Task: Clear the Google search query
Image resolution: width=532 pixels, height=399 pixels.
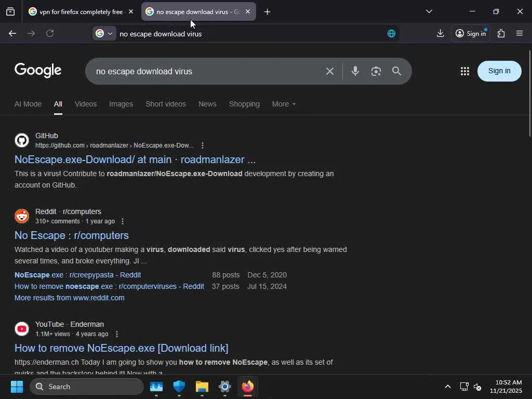Action: click(330, 71)
